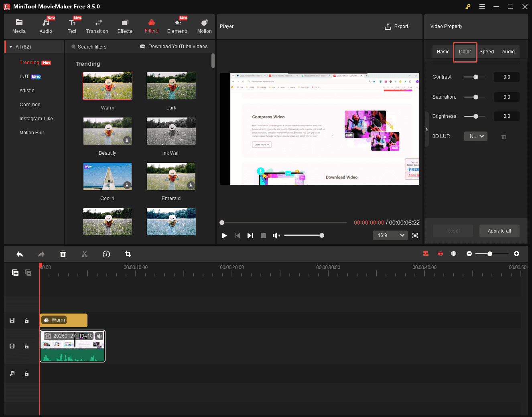Open the Speed control on the toolbar

(x=106, y=254)
